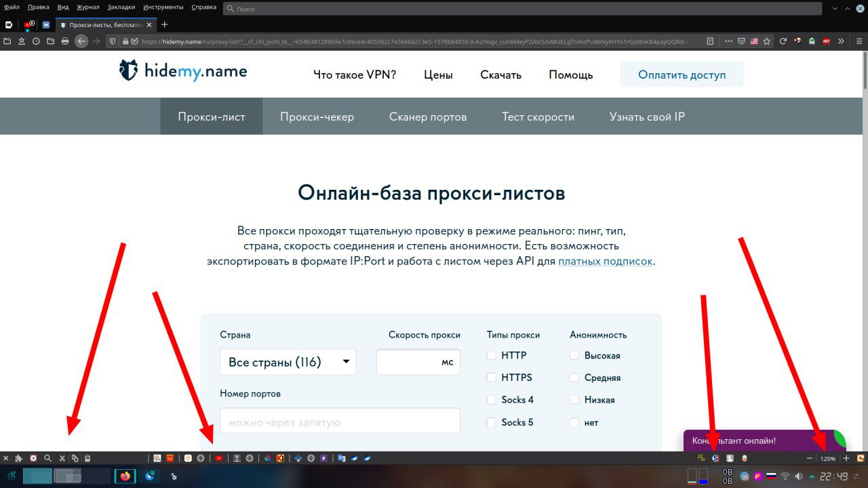The image size is (868, 488).
Task: Open the 'Журнал' menu
Action: tap(88, 7)
